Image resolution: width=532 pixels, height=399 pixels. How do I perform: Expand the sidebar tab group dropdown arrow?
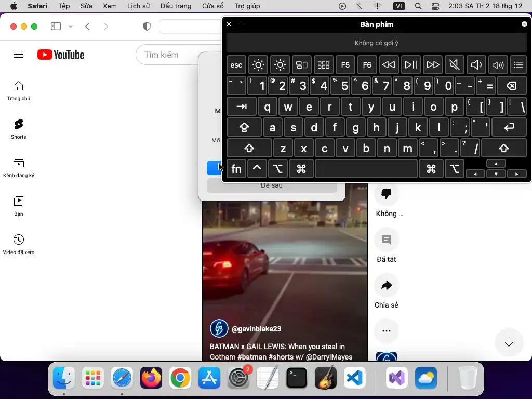coord(71,26)
